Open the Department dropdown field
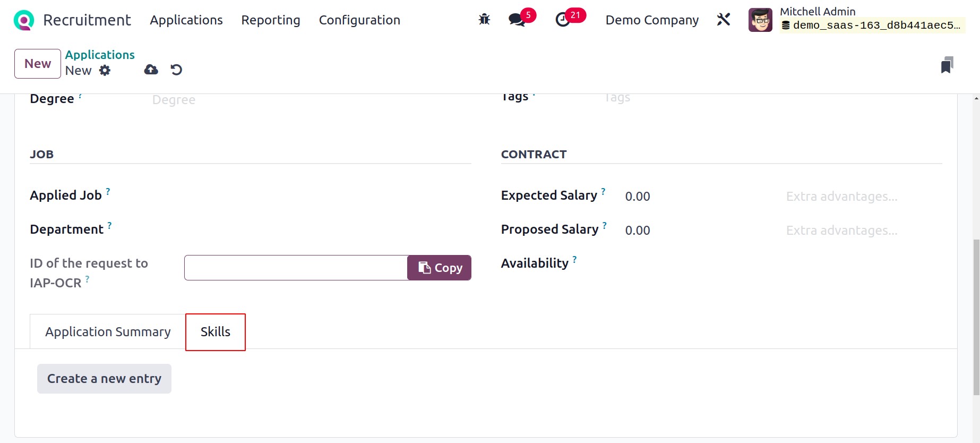Viewport: 980px width, 443px height. click(x=328, y=230)
